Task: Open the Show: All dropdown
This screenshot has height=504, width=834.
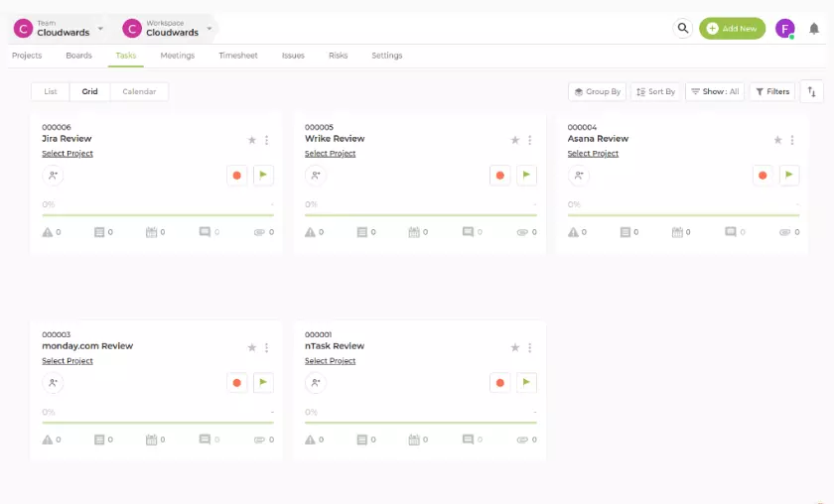Action: (715, 91)
